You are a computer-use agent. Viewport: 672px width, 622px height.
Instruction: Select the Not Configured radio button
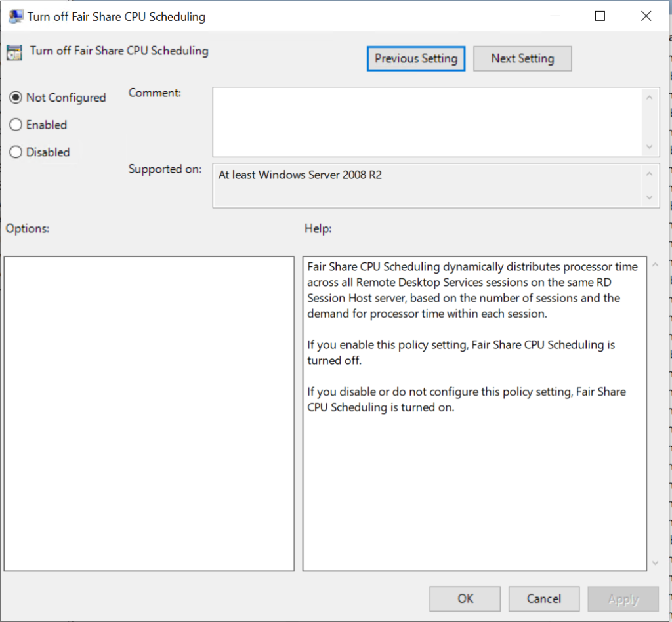pos(14,97)
